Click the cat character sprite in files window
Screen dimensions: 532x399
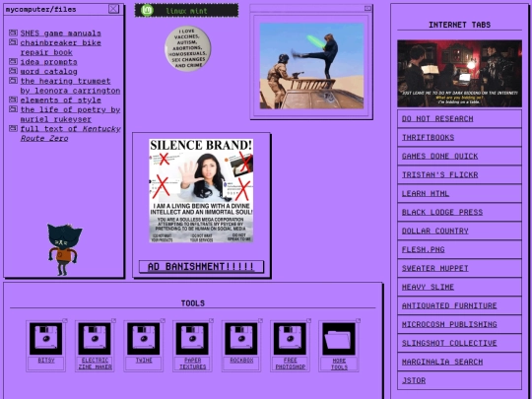click(x=64, y=249)
